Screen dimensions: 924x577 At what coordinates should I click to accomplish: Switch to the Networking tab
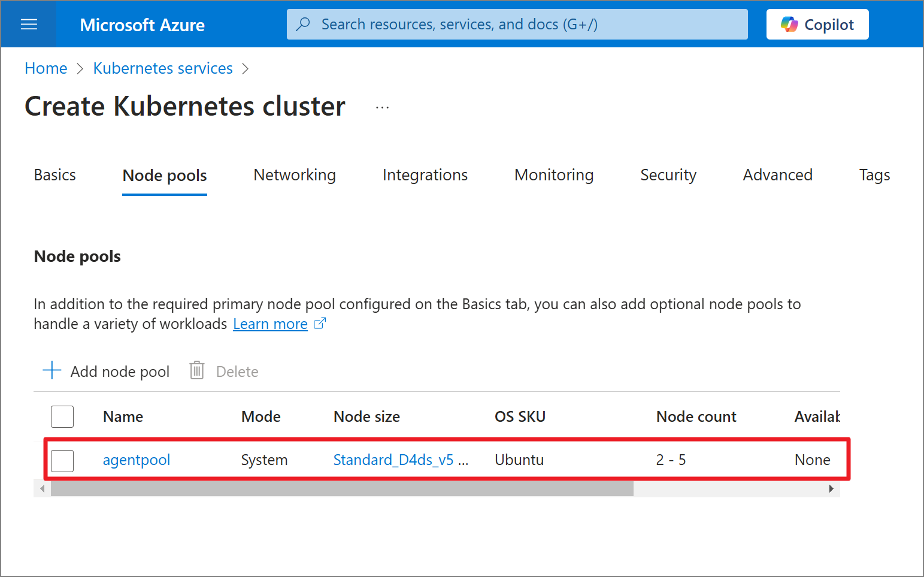tap(295, 175)
